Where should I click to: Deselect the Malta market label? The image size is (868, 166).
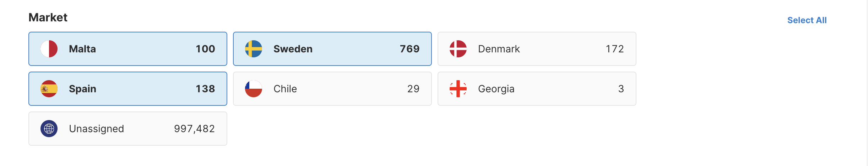(x=82, y=49)
